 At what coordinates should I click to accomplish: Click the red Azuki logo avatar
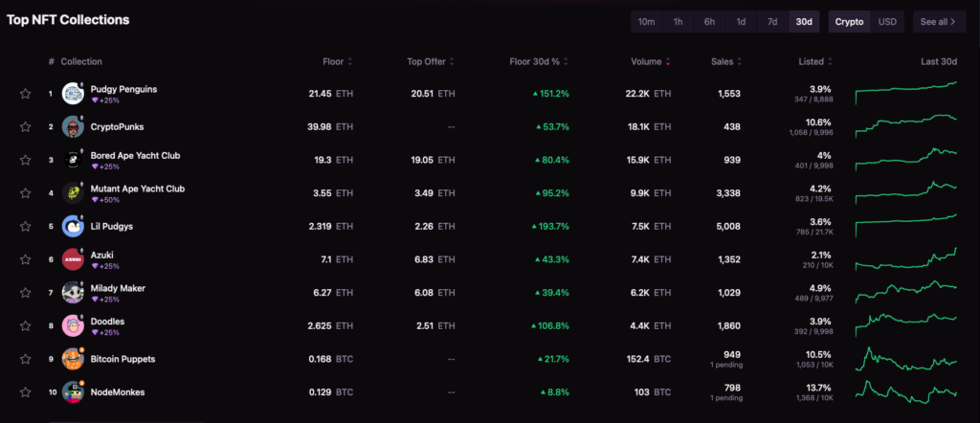point(73,259)
